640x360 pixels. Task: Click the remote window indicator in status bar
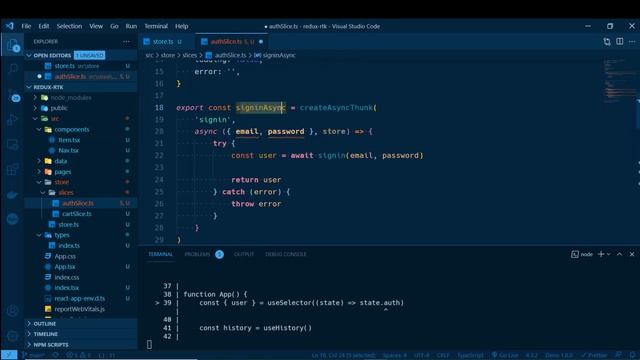pos(9,355)
